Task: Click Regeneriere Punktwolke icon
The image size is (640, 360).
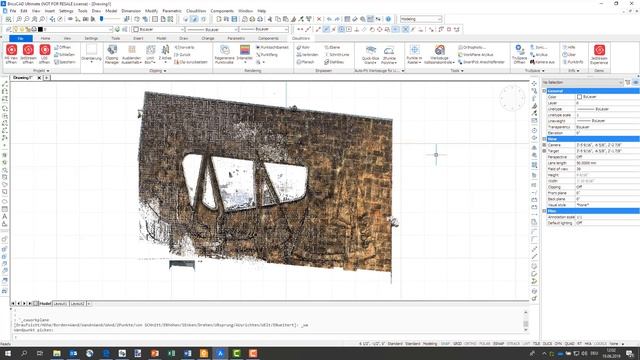Action: pos(224,50)
